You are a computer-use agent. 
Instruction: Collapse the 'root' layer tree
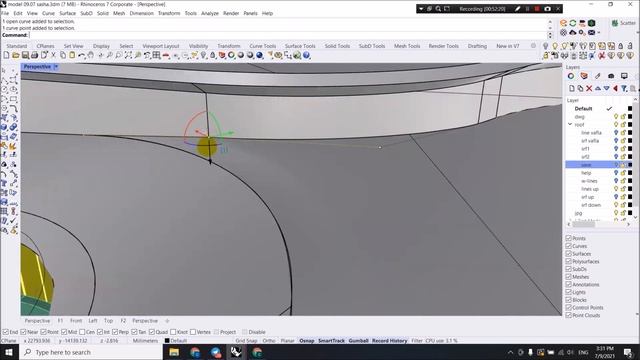[570, 124]
